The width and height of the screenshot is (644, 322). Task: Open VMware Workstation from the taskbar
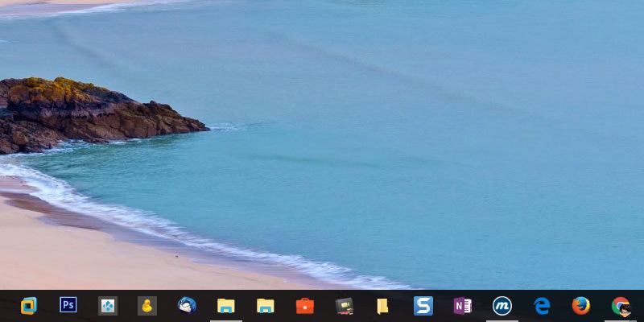pyautogui.click(x=29, y=306)
